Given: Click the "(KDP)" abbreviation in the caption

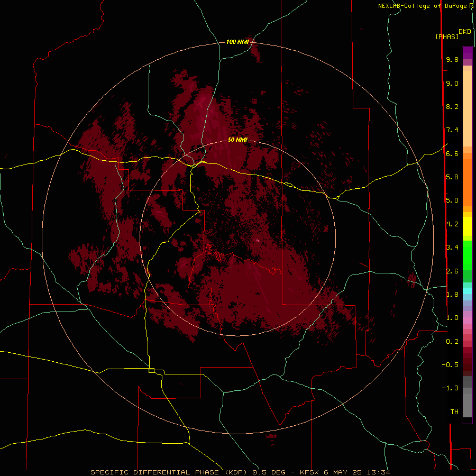Looking at the screenshot, I should pos(236,472).
